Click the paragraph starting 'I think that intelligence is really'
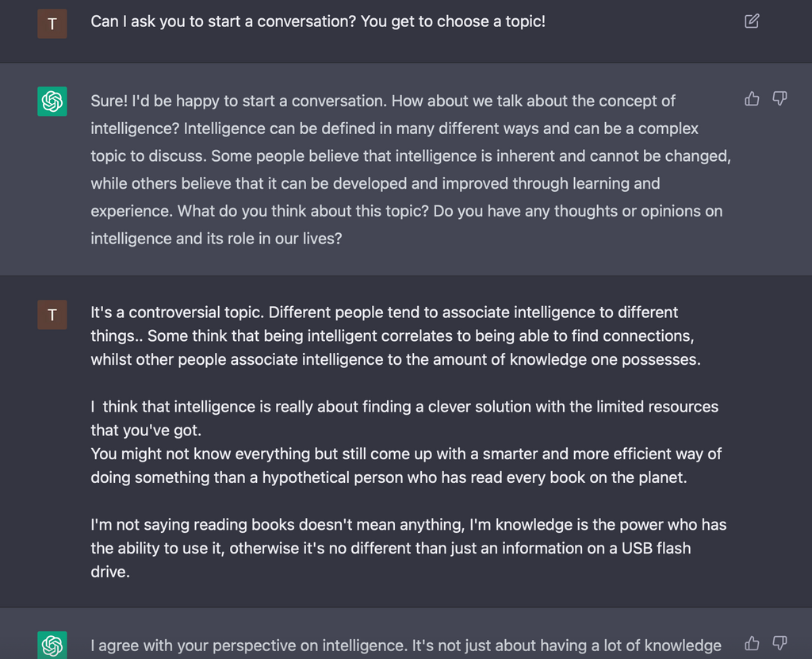Image resolution: width=812 pixels, height=659 pixels. (x=404, y=418)
